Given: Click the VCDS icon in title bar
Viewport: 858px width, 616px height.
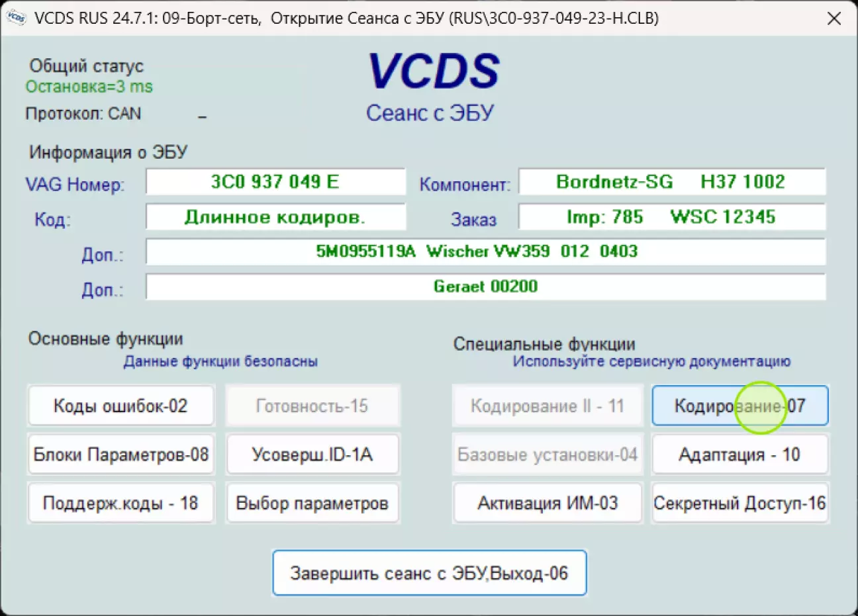Looking at the screenshot, I should click(x=16, y=17).
